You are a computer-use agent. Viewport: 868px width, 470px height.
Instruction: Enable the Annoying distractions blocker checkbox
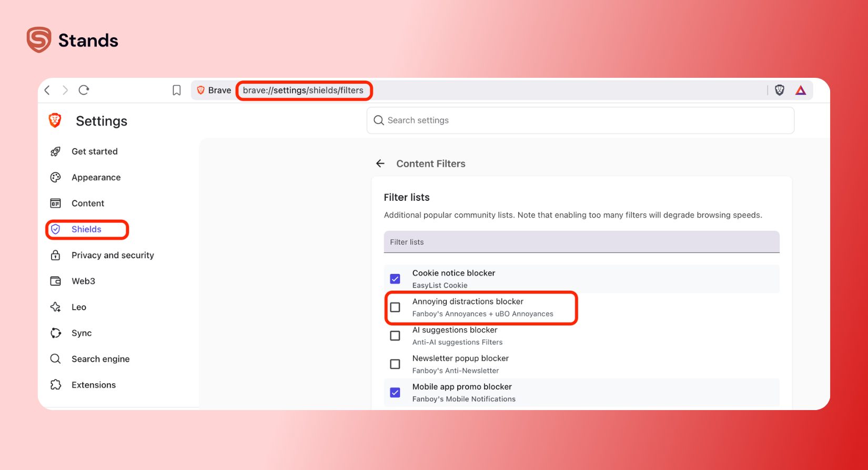click(x=395, y=307)
